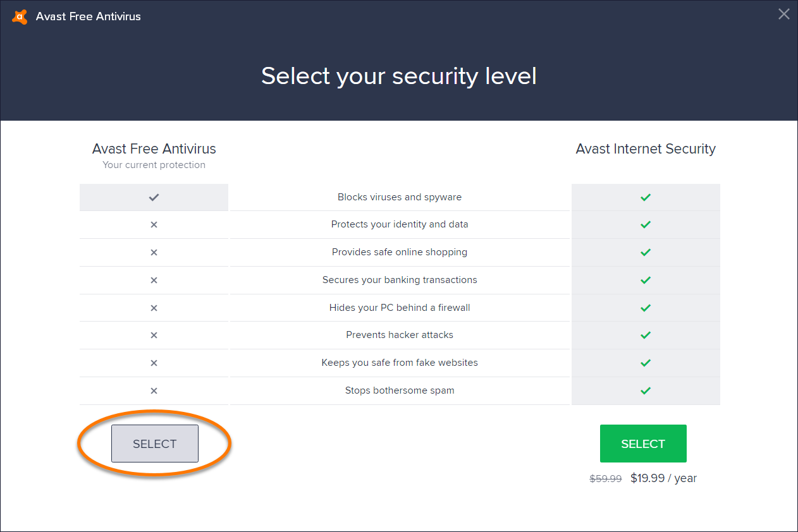This screenshot has height=532, width=798.
Task: Click green check for Hides PC behind firewall
Action: [646, 308]
